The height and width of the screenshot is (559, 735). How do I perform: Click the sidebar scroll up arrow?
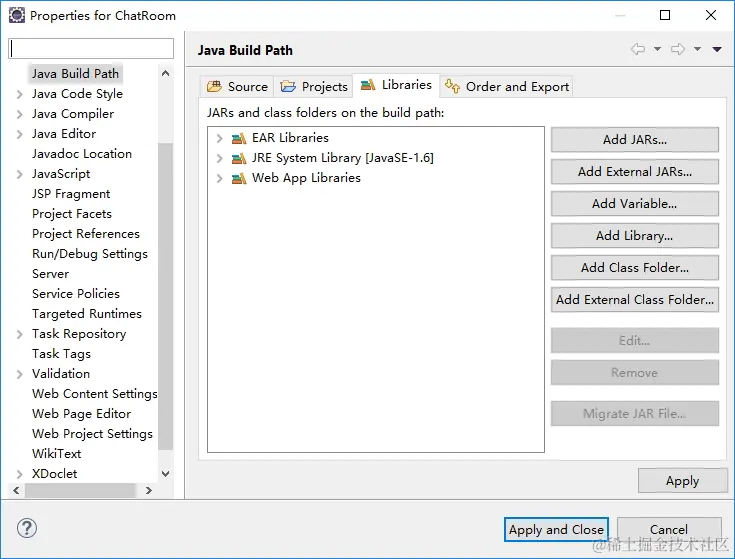pyautogui.click(x=165, y=73)
